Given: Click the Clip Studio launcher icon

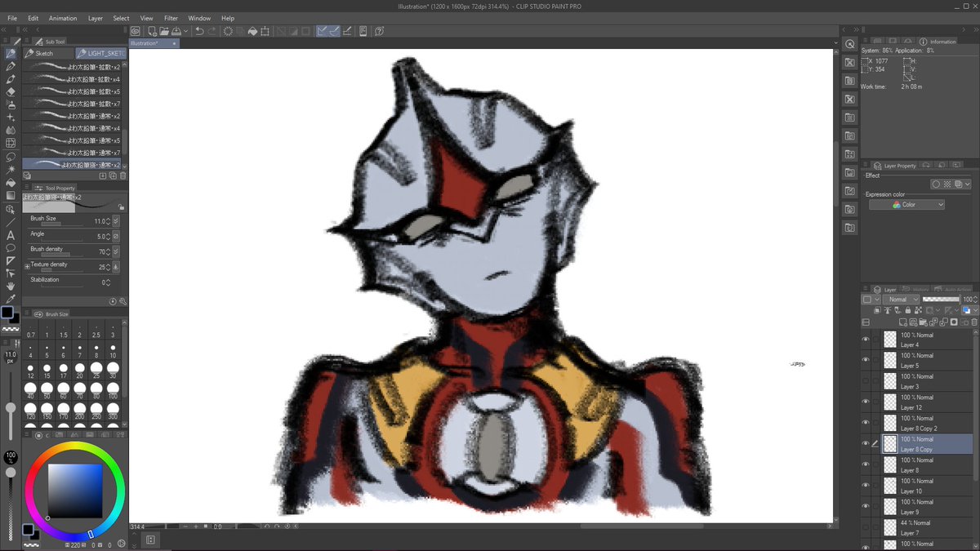Looking at the screenshot, I should pyautogui.click(x=136, y=31).
